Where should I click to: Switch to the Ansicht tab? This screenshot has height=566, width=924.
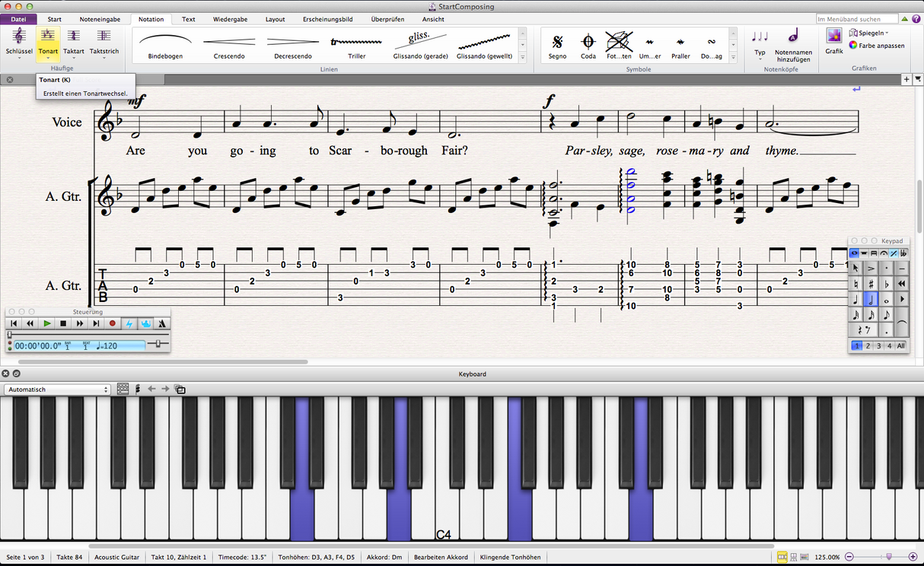pos(433,19)
